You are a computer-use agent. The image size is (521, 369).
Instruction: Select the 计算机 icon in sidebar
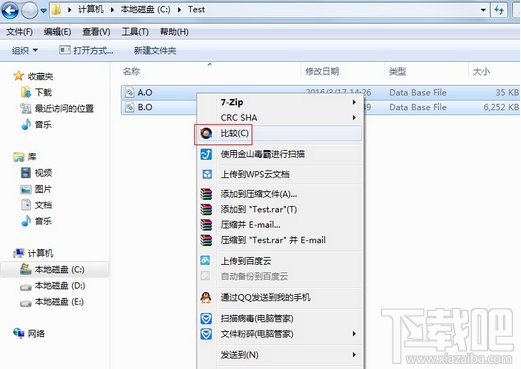tap(19, 253)
